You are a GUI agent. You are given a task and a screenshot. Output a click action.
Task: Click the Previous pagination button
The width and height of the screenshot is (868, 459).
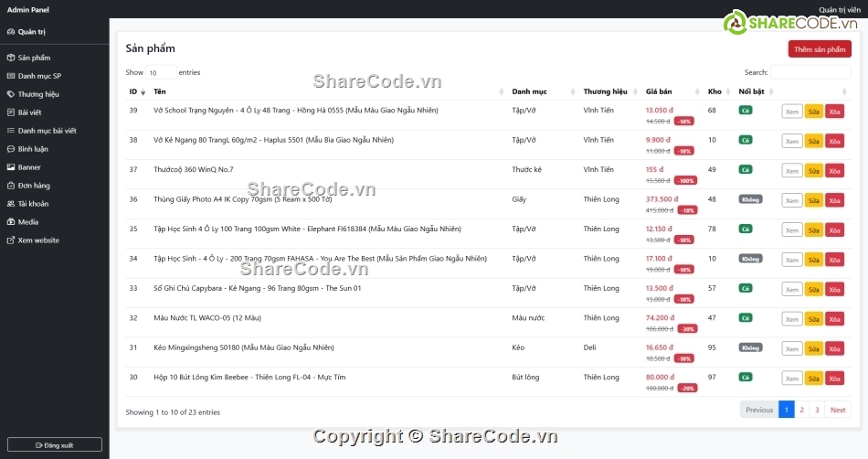[759, 410]
